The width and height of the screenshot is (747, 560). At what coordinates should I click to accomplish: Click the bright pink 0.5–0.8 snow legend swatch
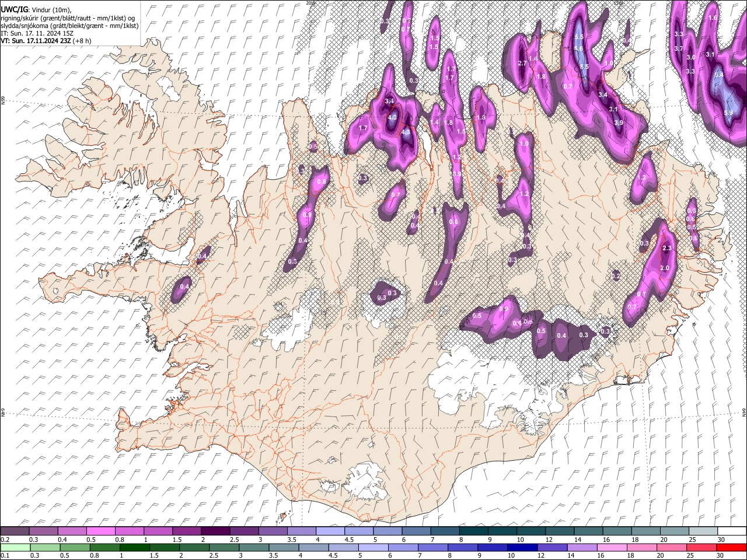coord(101,531)
